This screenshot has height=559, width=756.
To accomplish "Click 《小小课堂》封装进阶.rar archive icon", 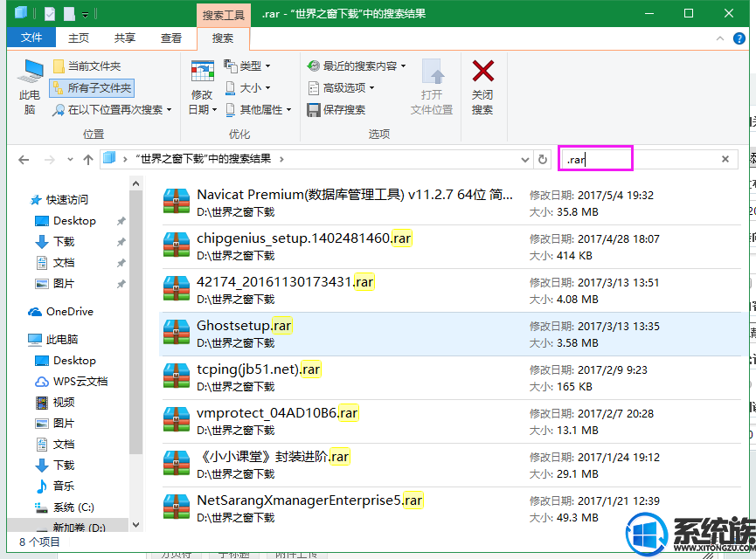I will click(176, 464).
